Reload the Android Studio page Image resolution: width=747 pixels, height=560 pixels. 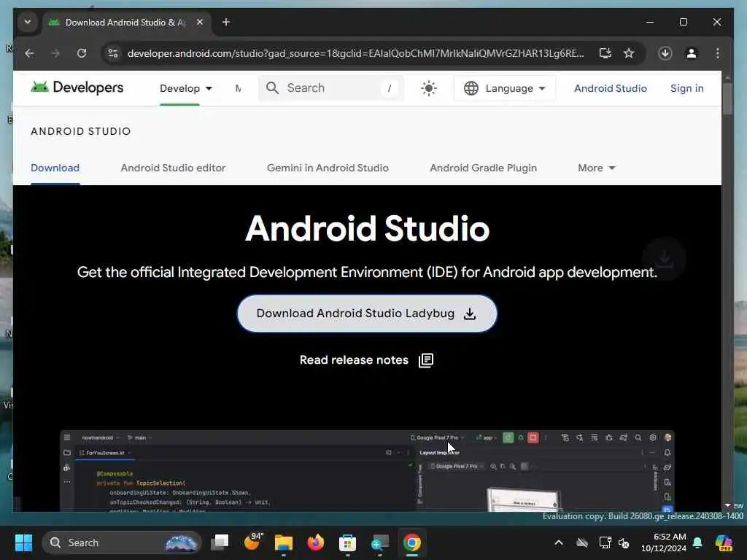point(82,53)
